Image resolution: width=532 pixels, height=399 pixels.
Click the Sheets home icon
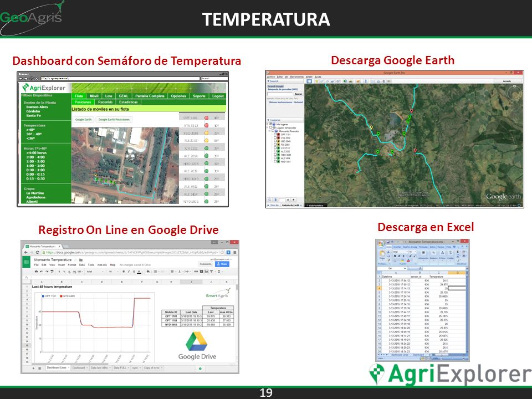[x=27, y=262]
